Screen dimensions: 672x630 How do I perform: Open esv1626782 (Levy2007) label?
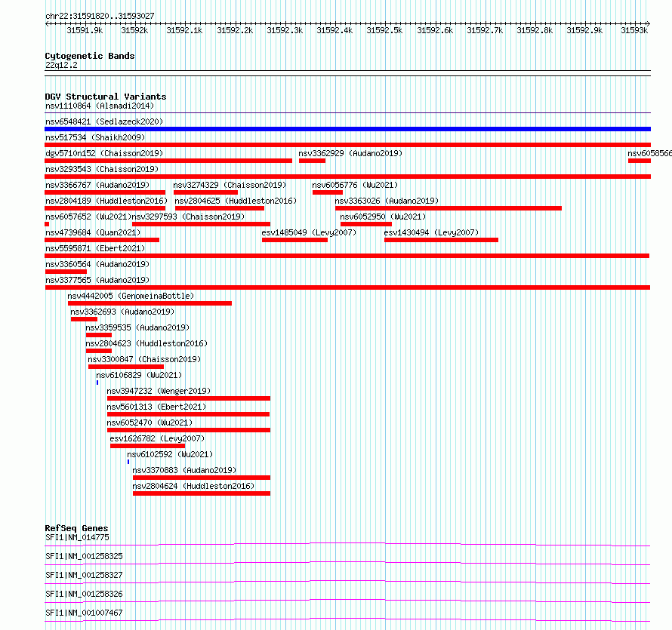[157, 438]
